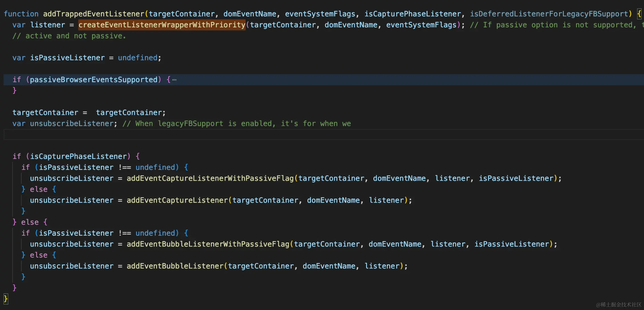
Task: Click the undefined value assigned to isPassiveListener
Action: point(138,58)
